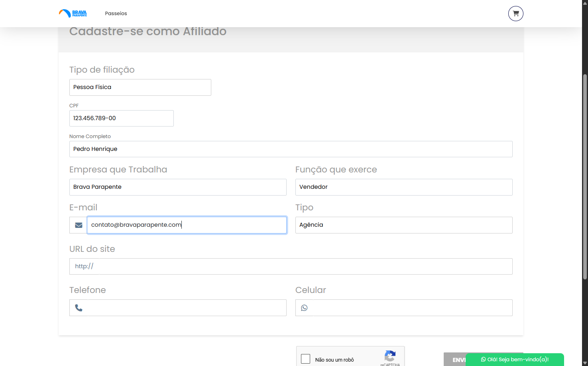Viewport: 588px width, 366px height.
Task: Check the "Não sou um robô" checkbox
Action: [306, 359]
